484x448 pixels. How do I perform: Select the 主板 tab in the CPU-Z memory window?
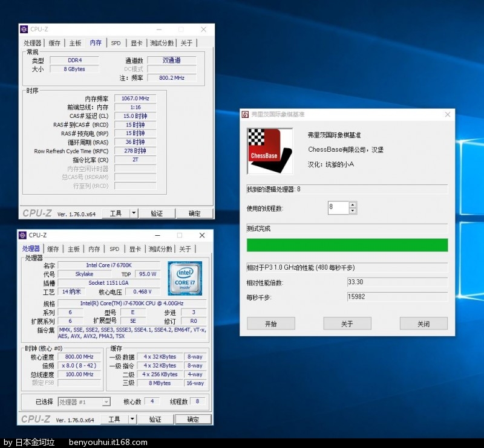(75, 43)
